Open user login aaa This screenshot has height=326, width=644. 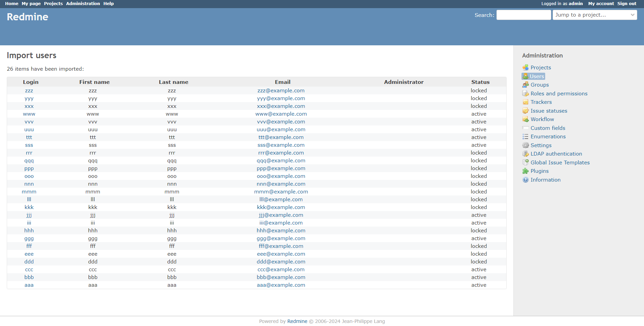click(x=29, y=285)
